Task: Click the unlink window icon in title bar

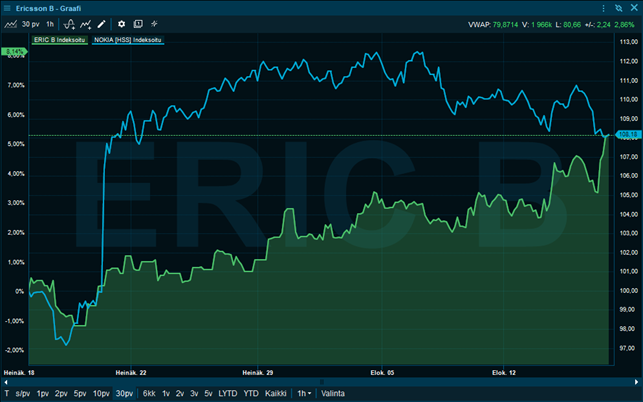Action: tap(619, 8)
